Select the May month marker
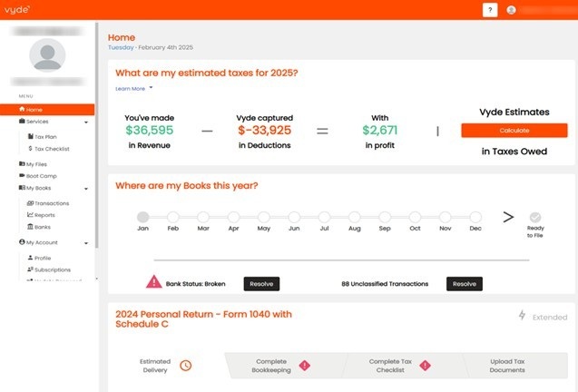This screenshot has height=392, width=578. (x=264, y=217)
